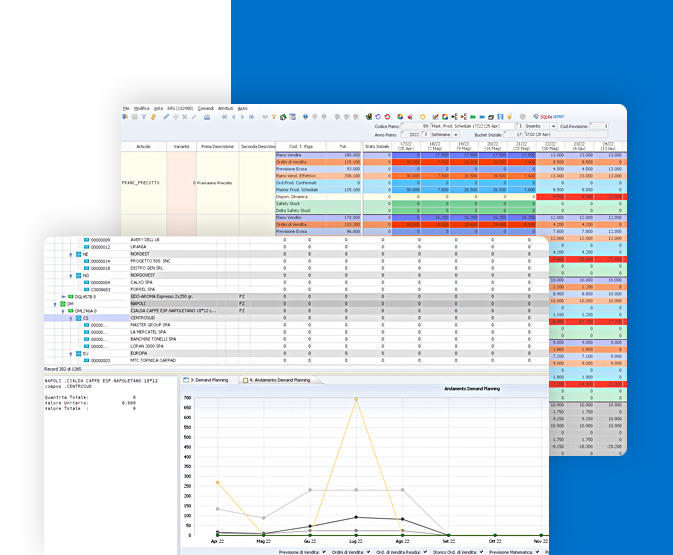Click the red circular arrow icon

pyautogui.click(x=387, y=117)
